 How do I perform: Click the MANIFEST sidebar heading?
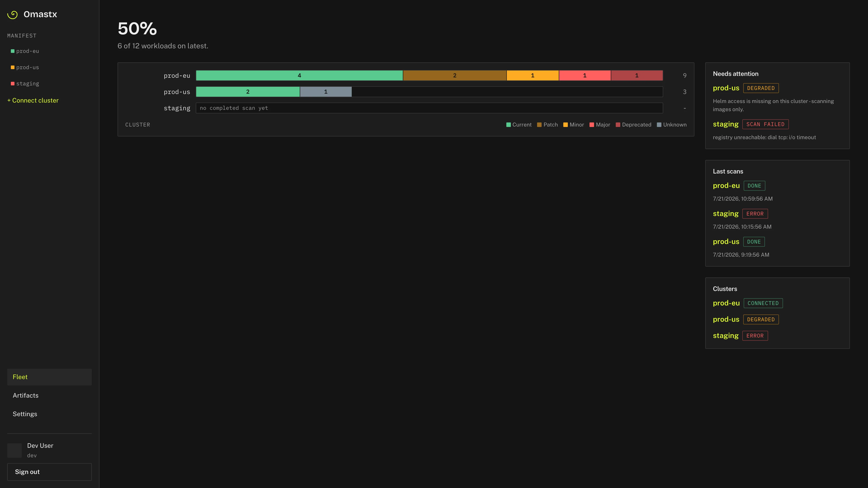pyautogui.click(x=21, y=36)
